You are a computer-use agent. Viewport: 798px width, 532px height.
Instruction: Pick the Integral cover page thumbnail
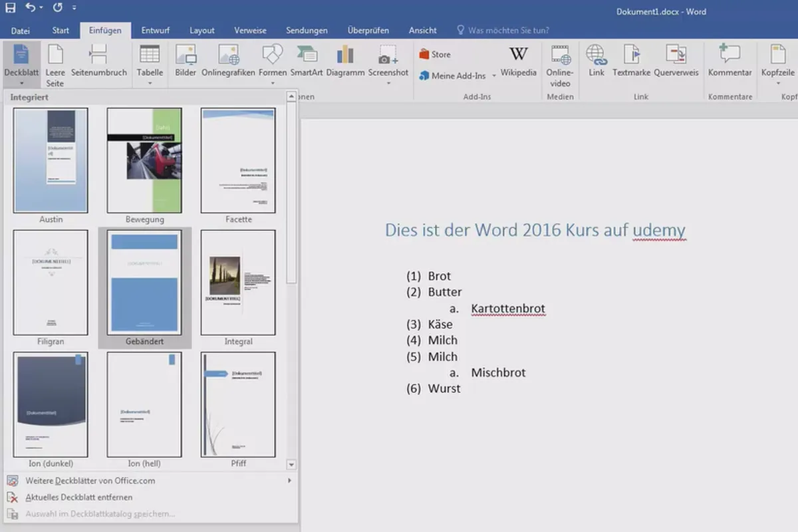(x=238, y=283)
